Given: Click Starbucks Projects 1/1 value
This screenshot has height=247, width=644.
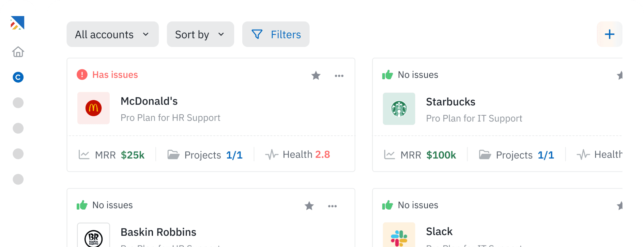Looking at the screenshot, I should [546, 155].
